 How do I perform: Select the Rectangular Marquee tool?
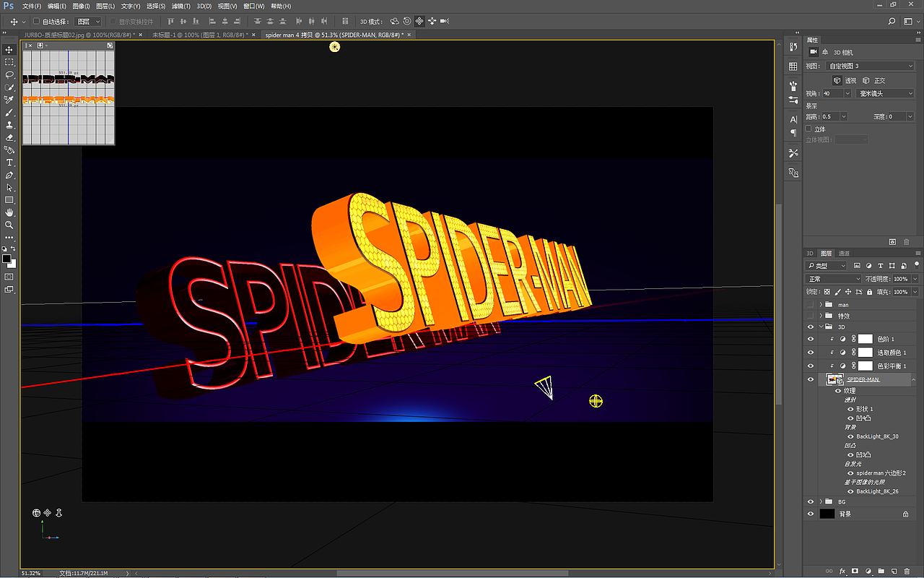[x=9, y=62]
